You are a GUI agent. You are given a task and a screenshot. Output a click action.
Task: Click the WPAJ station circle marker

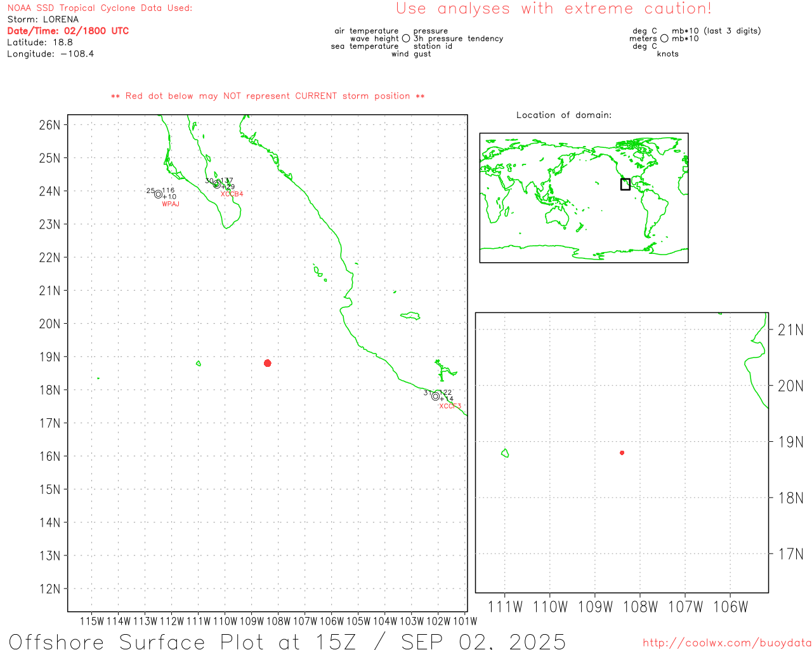coord(158,194)
